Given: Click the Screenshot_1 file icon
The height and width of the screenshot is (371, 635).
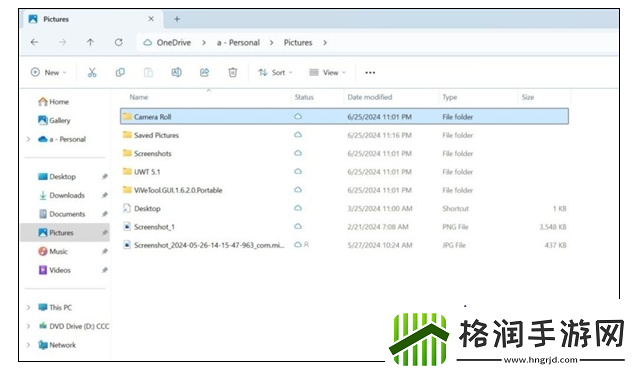Looking at the screenshot, I should click(x=127, y=227).
